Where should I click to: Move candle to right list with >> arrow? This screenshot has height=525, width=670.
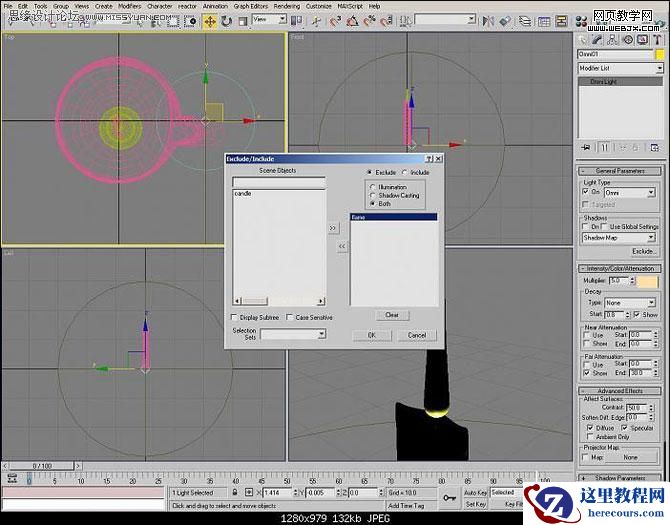[334, 228]
